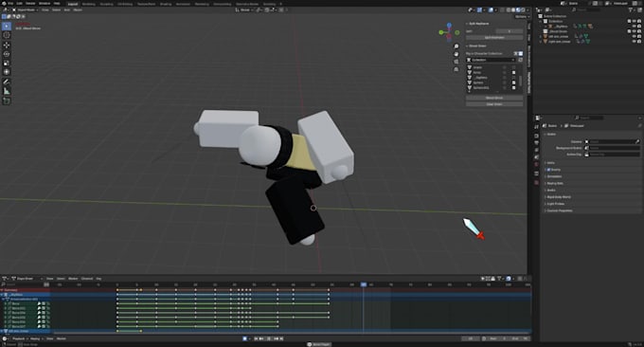Select the Scale tool
The image size is (644, 347).
(7, 63)
